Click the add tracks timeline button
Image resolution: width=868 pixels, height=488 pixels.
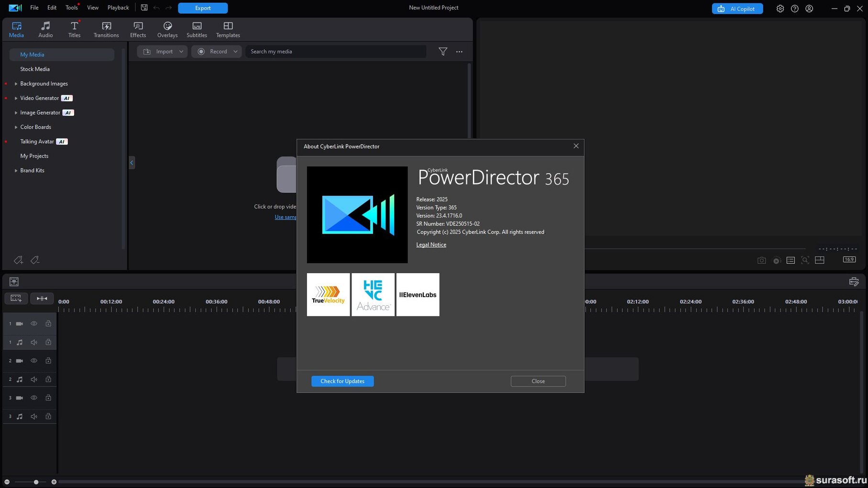coord(16,299)
